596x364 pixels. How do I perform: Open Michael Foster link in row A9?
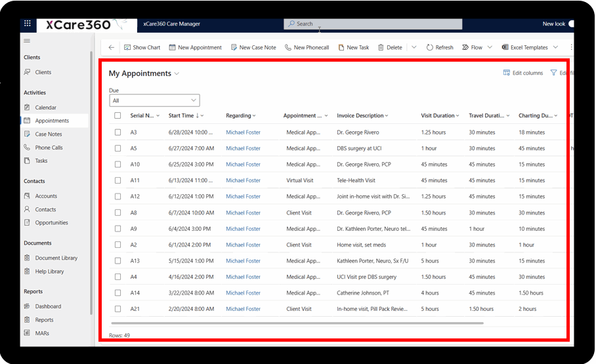point(244,229)
